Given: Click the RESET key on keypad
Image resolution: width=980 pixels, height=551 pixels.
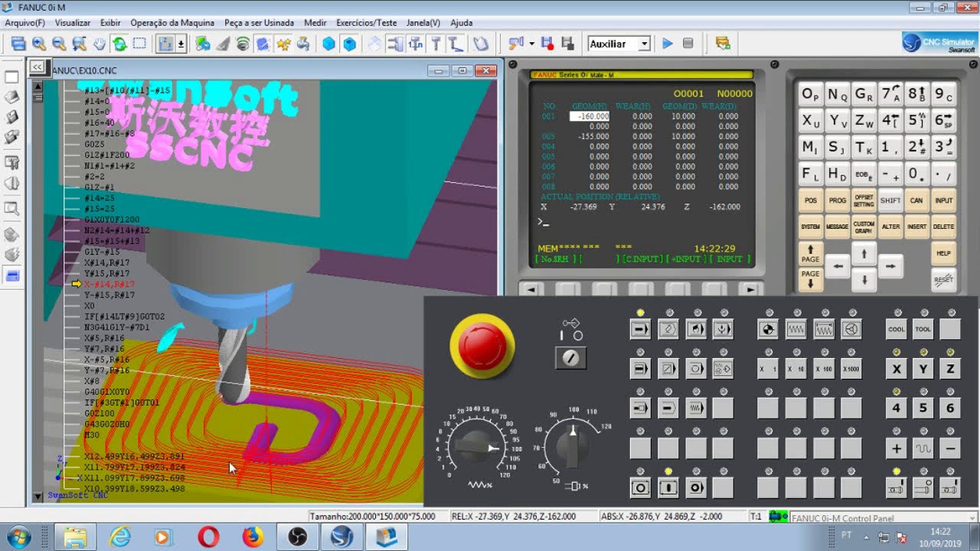Looking at the screenshot, I should pyautogui.click(x=944, y=279).
